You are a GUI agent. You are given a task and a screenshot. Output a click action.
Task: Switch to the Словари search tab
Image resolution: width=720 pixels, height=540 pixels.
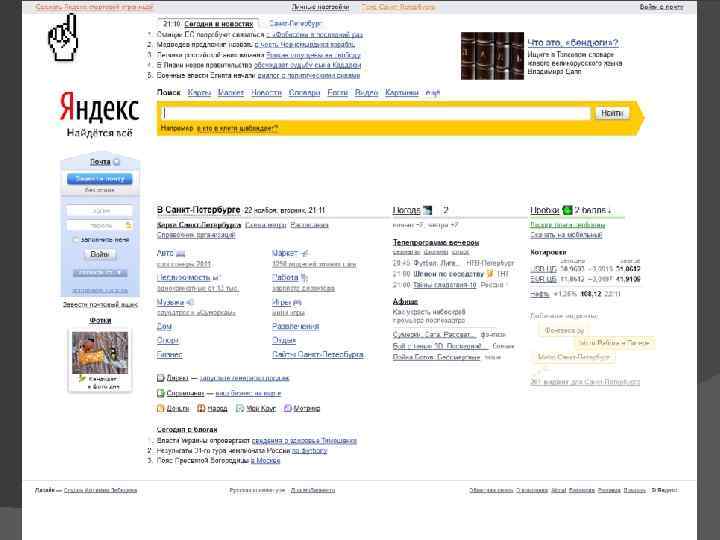click(304, 93)
